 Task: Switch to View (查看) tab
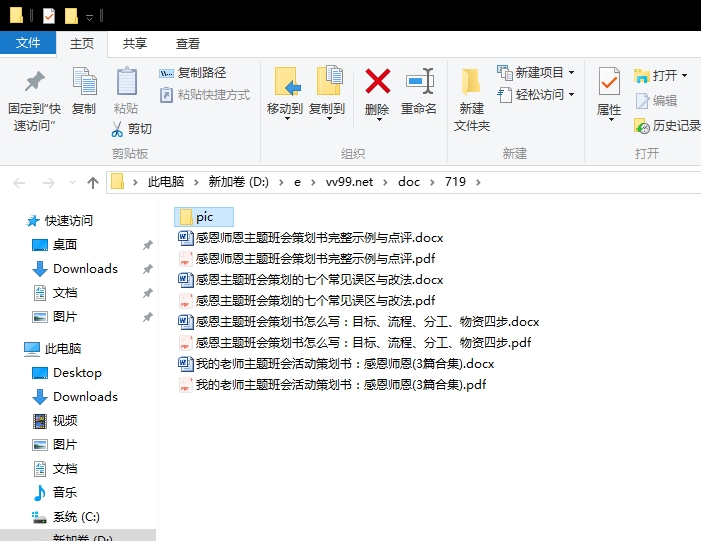[187, 43]
